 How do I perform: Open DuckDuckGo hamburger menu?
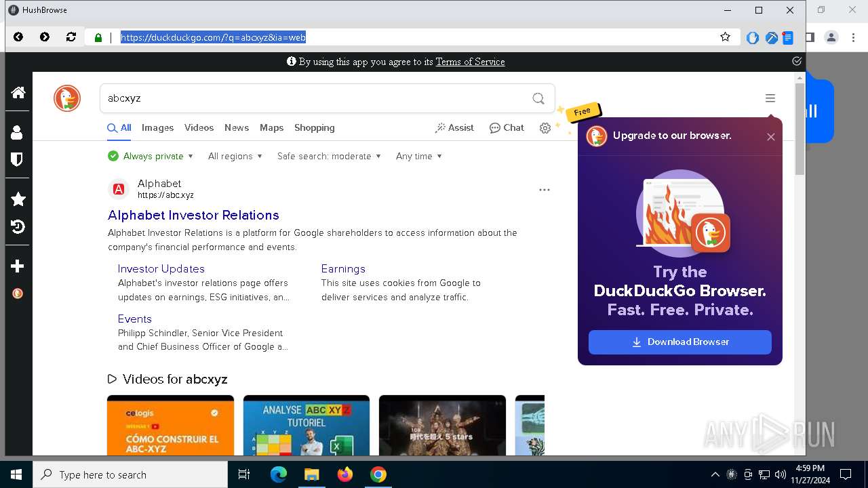coord(770,98)
